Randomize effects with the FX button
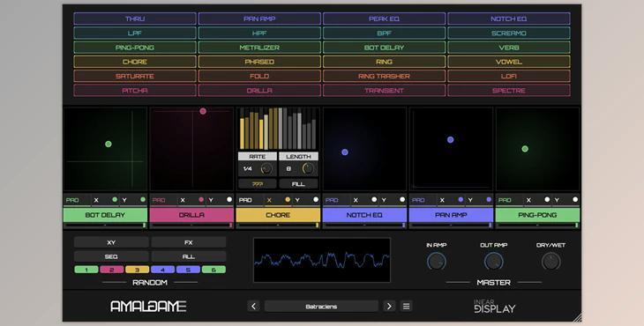 pos(189,243)
